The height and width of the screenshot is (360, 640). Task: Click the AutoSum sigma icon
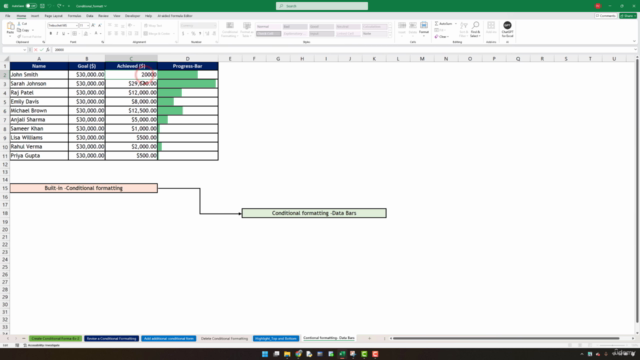[436, 24]
